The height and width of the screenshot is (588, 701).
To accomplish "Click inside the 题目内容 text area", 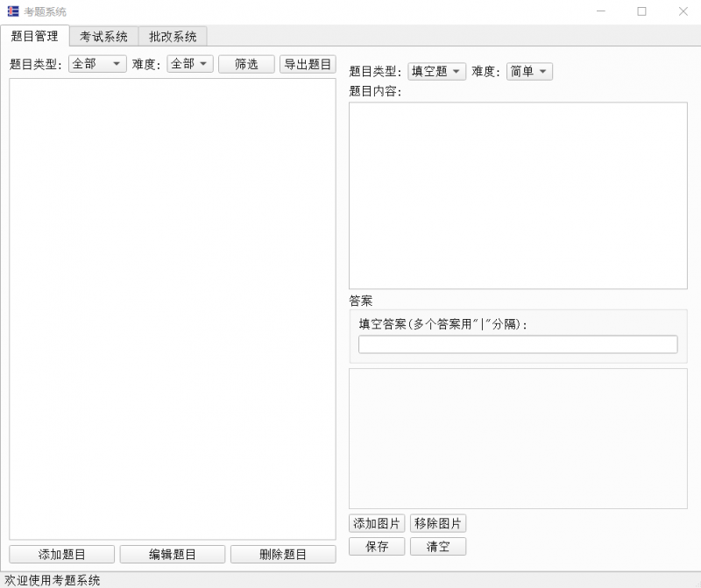I will click(x=518, y=193).
